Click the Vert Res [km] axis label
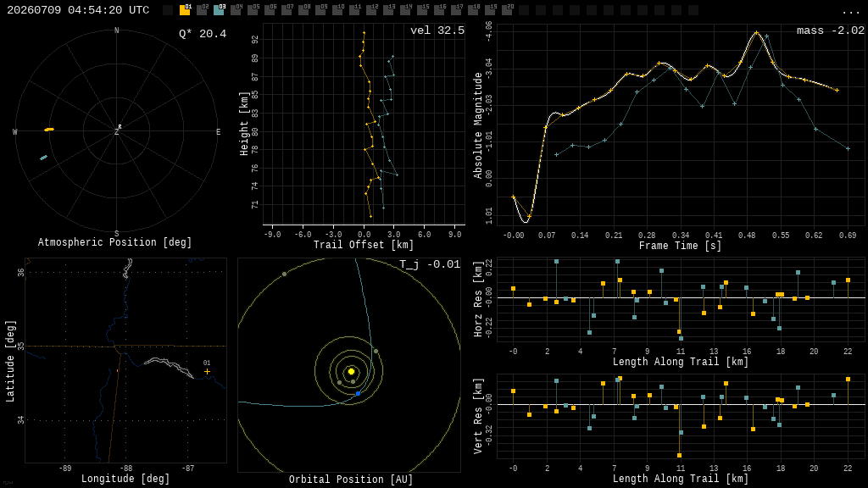Screen dimensions: 868x488 pos(478,416)
